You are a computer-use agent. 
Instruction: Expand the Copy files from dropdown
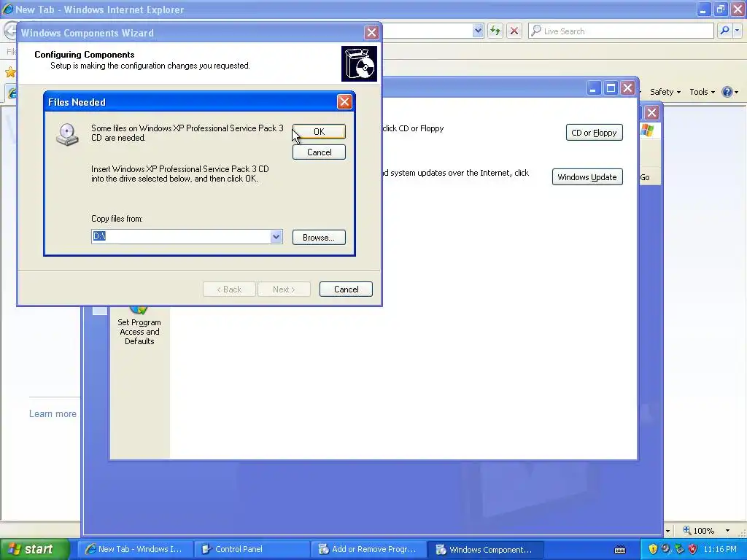coord(276,237)
